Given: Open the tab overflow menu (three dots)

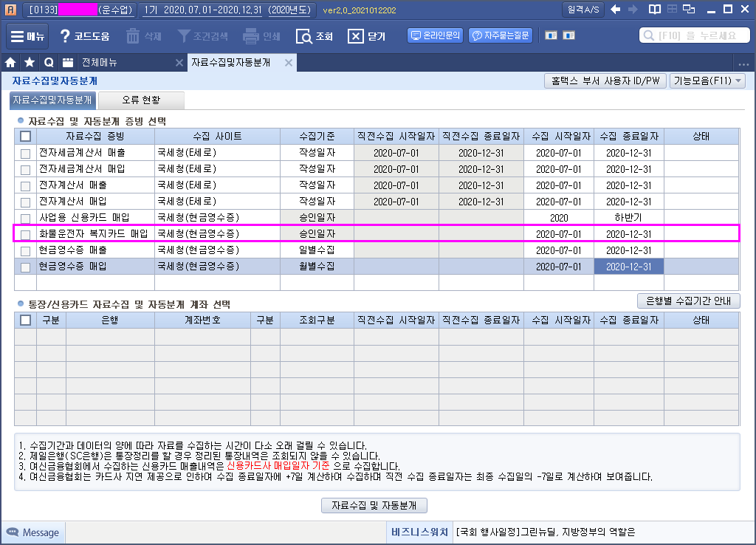Looking at the screenshot, I should pyautogui.click(x=743, y=63).
